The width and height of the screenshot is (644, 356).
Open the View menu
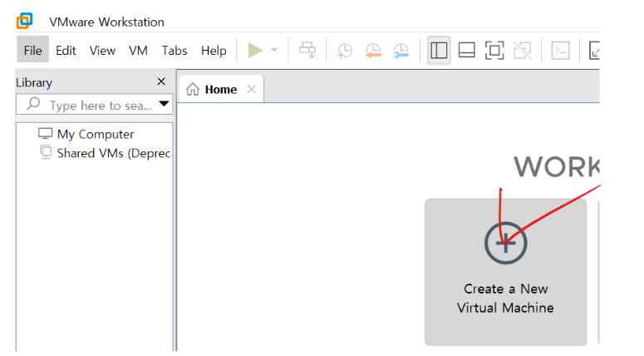click(x=102, y=51)
